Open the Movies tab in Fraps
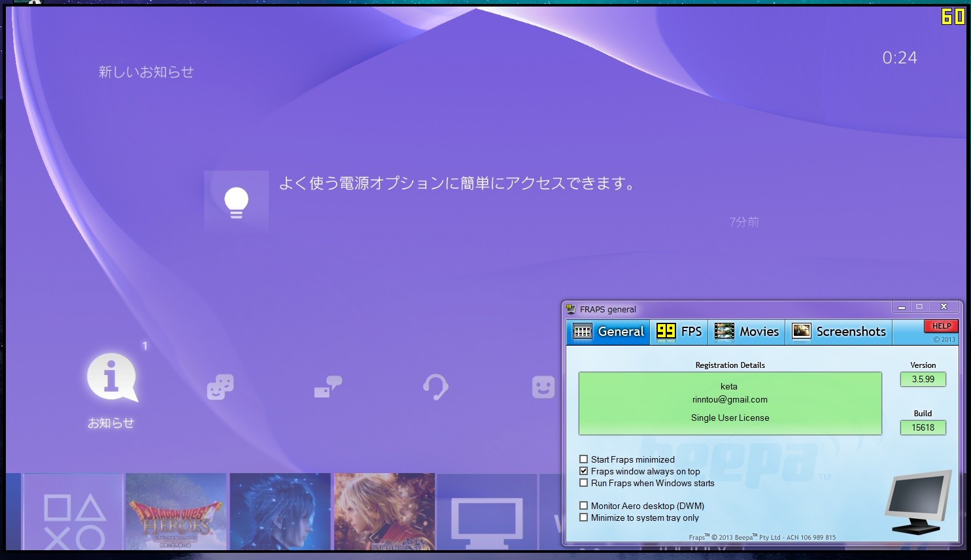The image size is (971, 560). pyautogui.click(x=747, y=332)
